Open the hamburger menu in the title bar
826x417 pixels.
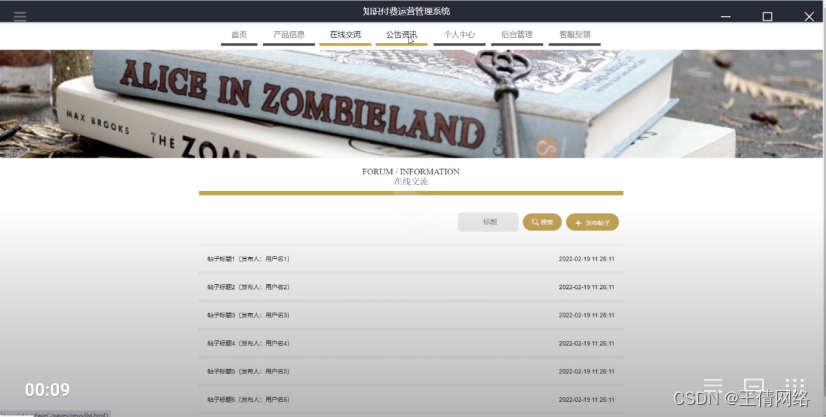pos(20,16)
